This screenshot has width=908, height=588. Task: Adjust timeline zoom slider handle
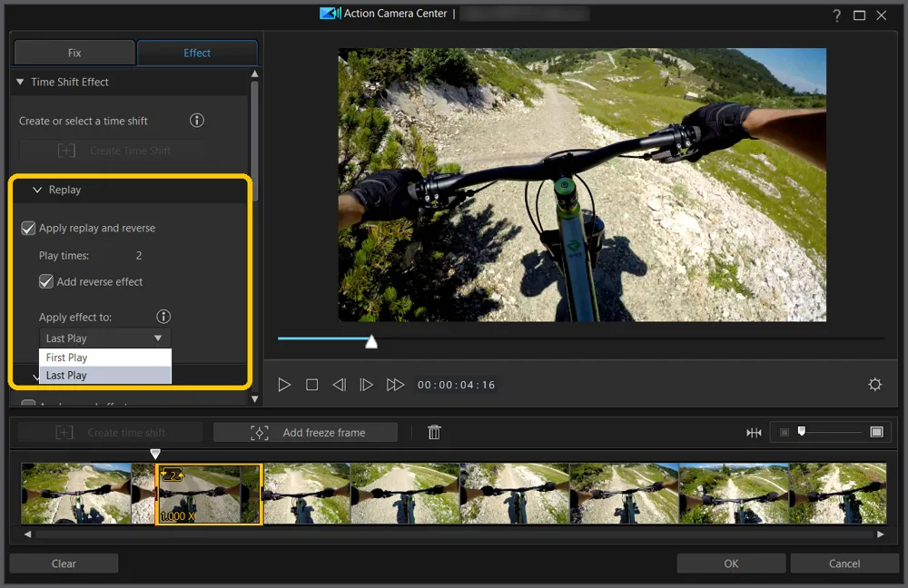tap(802, 431)
